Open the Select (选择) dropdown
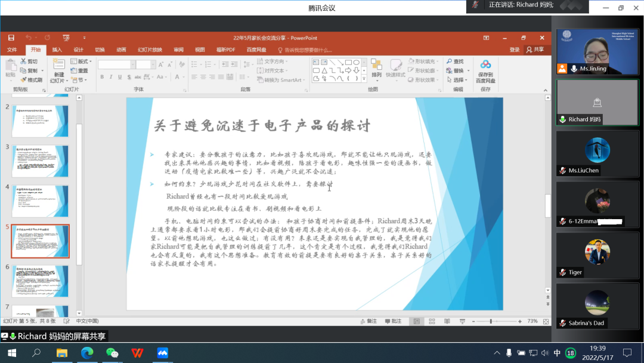 pyautogui.click(x=458, y=80)
